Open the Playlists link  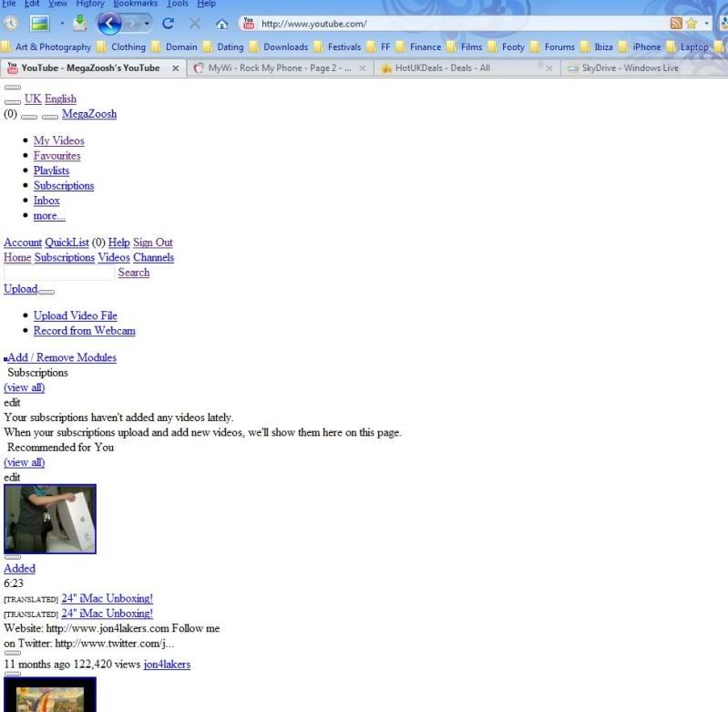point(52,170)
